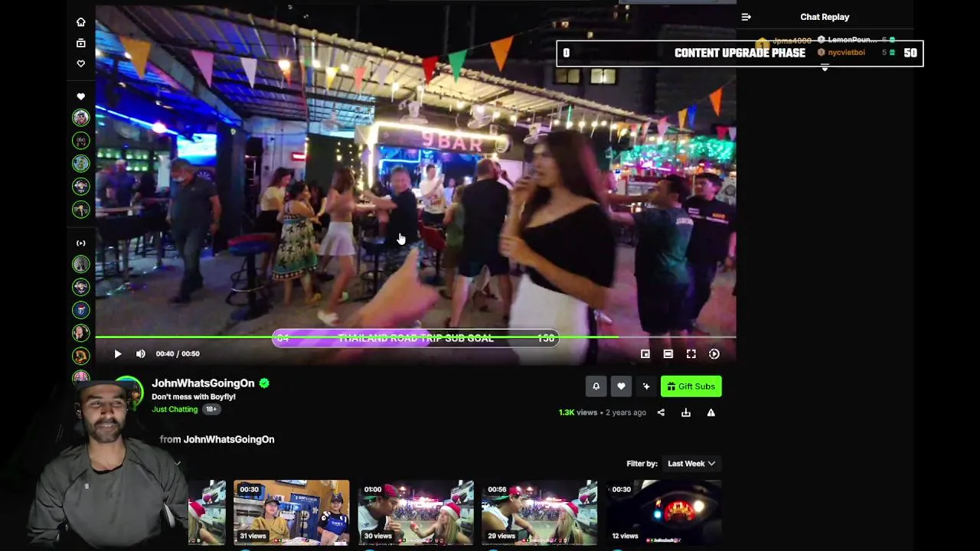Click the "Filter by:" label
Viewport: 980px width, 551px height.
coord(642,464)
